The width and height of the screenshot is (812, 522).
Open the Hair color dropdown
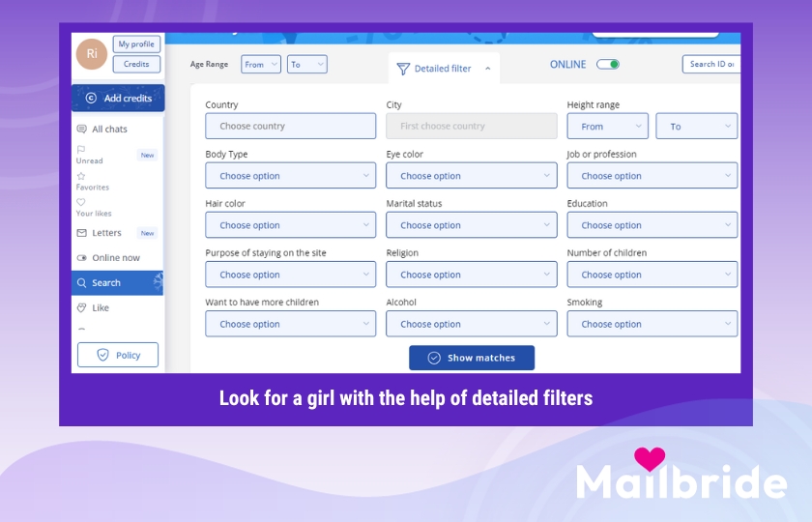[291, 224]
